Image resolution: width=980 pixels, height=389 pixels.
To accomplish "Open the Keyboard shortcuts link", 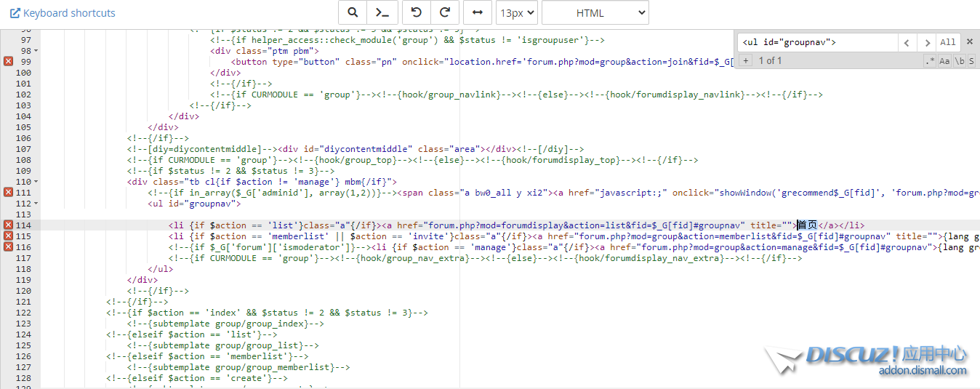I will coord(63,13).
